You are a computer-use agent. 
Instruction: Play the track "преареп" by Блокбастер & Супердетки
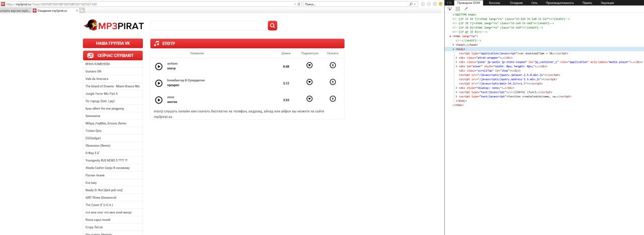pos(158,83)
